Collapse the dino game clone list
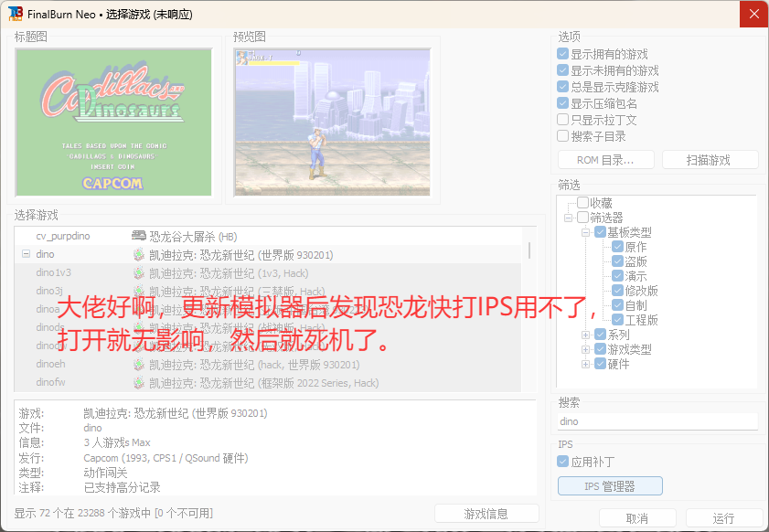This screenshot has width=769, height=532. (x=26, y=254)
